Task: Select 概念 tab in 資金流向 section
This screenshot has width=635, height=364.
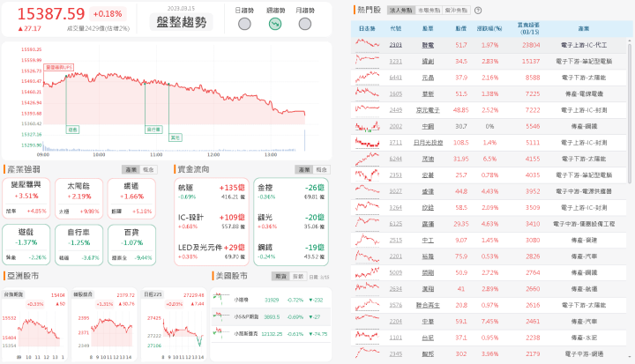Action: pos(322,169)
